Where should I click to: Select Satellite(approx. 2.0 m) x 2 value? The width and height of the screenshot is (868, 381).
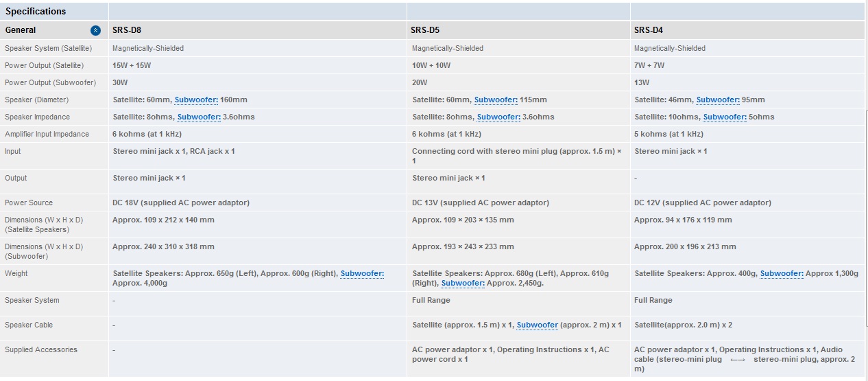pos(682,325)
